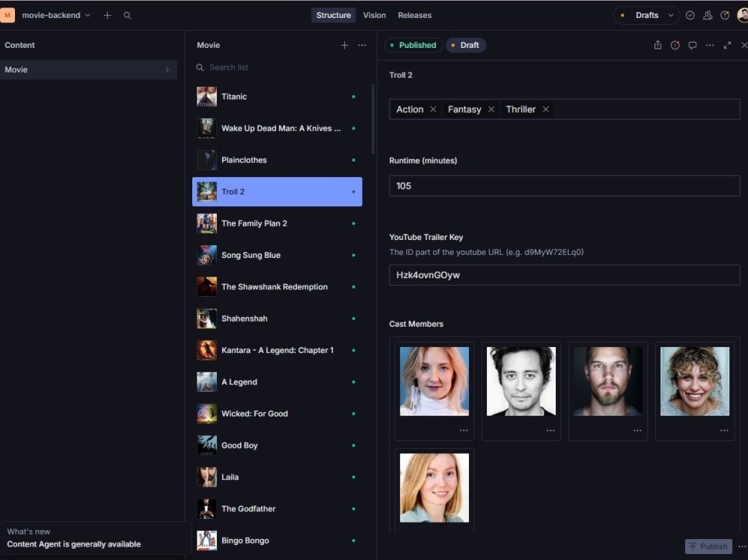This screenshot has width=748, height=560.
Task: Open the Song Sung Blue entry
Action: pyautogui.click(x=278, y=255)
